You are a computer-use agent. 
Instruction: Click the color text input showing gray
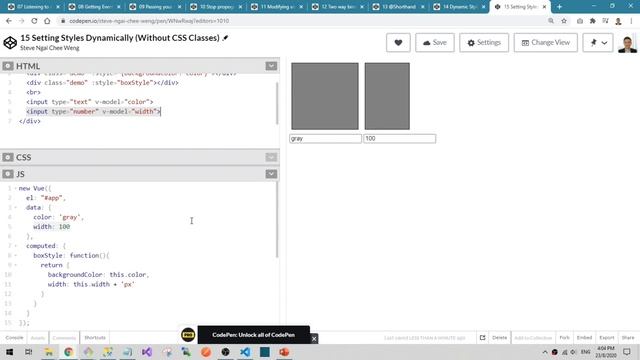point(325,139)
